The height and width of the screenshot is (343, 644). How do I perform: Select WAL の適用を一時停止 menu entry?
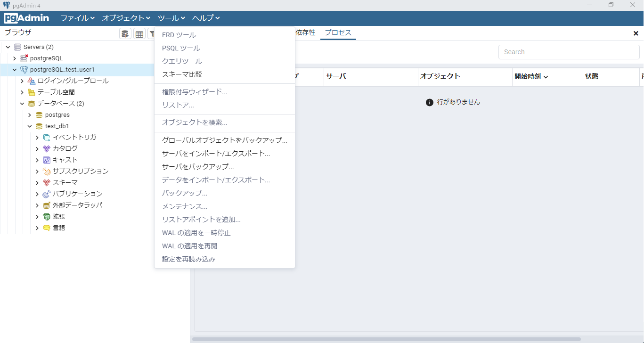coord(225,233)
